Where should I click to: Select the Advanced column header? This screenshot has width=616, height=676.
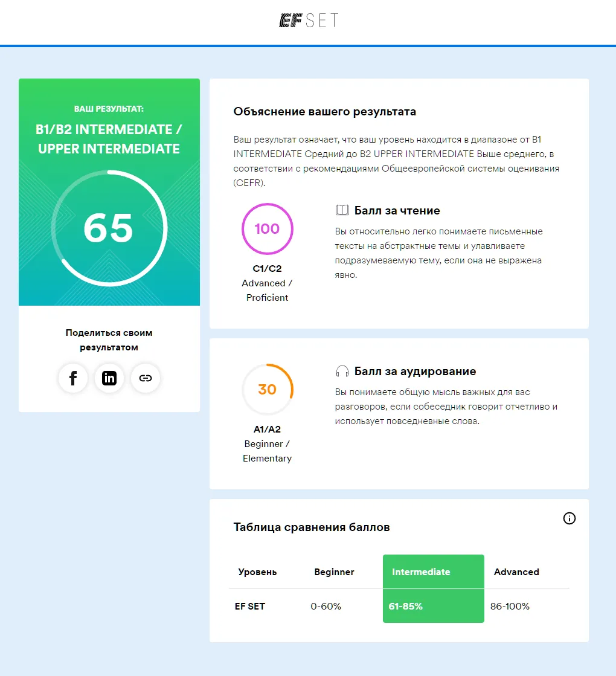point(516,571)
